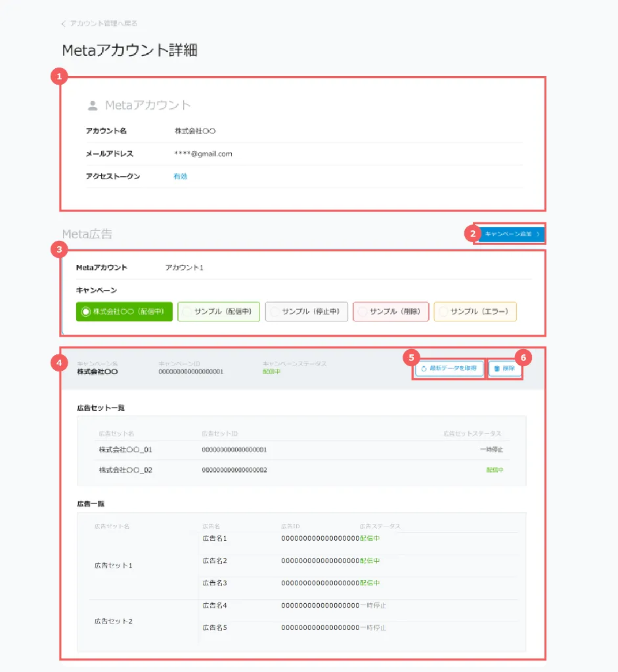Image resolution: width=618 pixels, height=672 pixels.
Task: Go back via アカウント管理へ戻る link
Action: (x=103, y=24)
